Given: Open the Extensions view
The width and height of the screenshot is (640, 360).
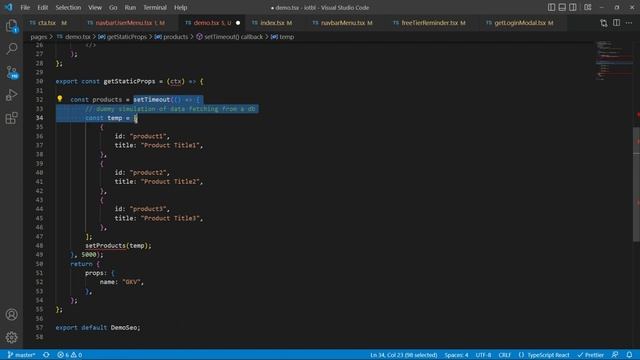Looking at the screenshot, I should pyautogui.click(x=11, y=118).
